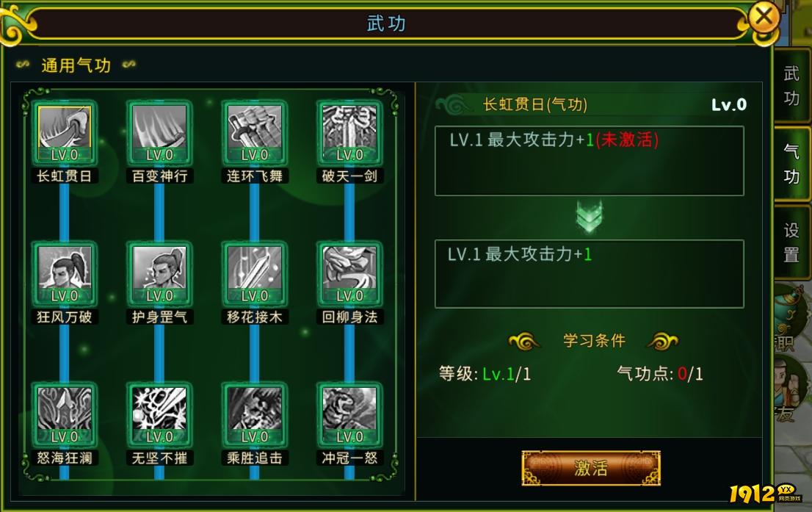This screenshot has width=812, height=512.
Task: Open the 设置 side tab
Action: click(x=791, y=242)
